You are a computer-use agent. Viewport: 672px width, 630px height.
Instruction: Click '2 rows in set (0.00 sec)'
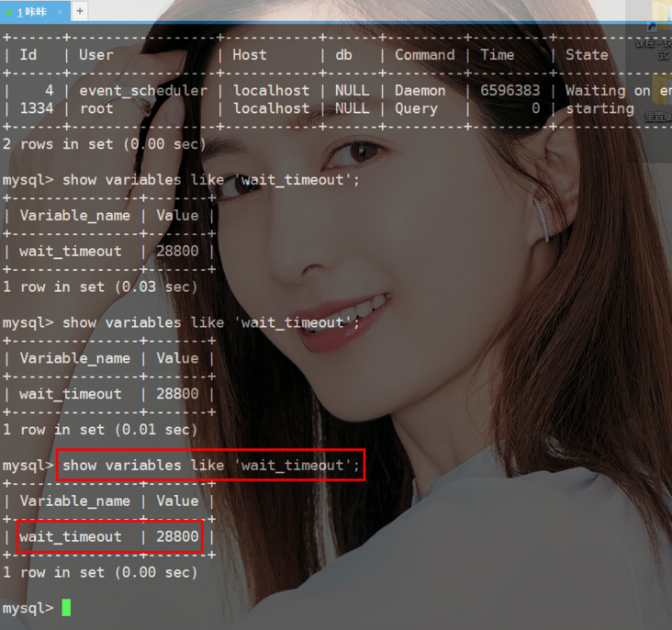click(104, 144)
